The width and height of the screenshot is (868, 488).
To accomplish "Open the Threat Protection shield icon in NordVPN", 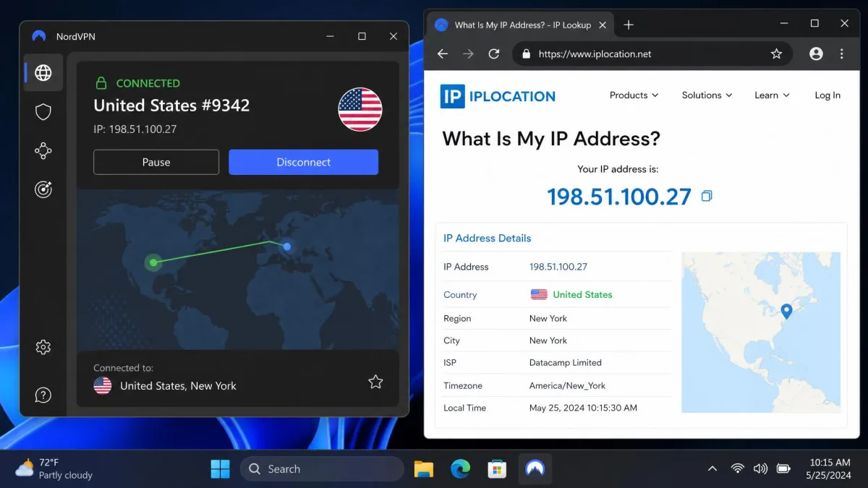I will pos(43,112).
